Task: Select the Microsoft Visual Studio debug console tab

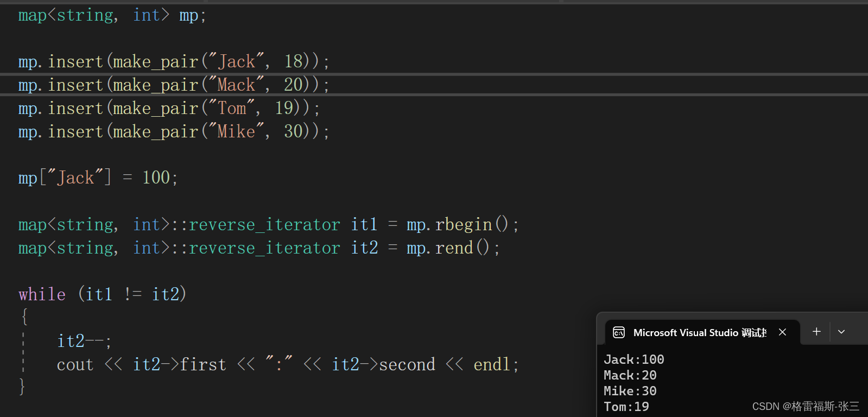Action: 702,332
